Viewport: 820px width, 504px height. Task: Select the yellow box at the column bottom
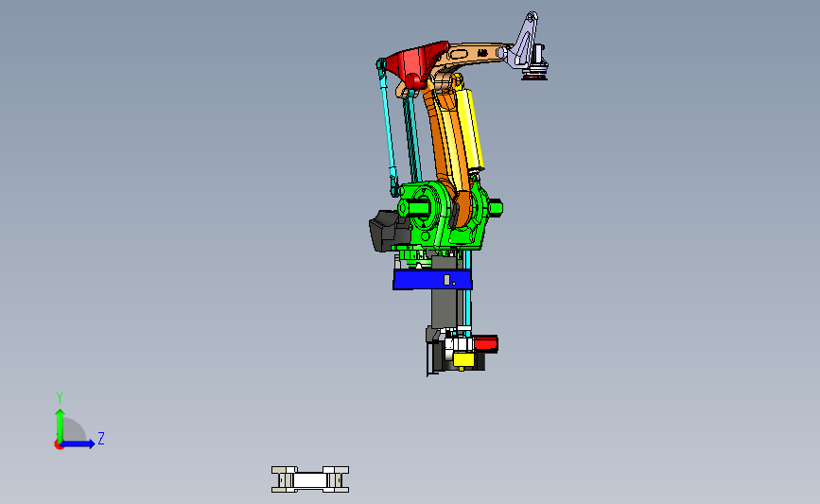tap(463, 359)
